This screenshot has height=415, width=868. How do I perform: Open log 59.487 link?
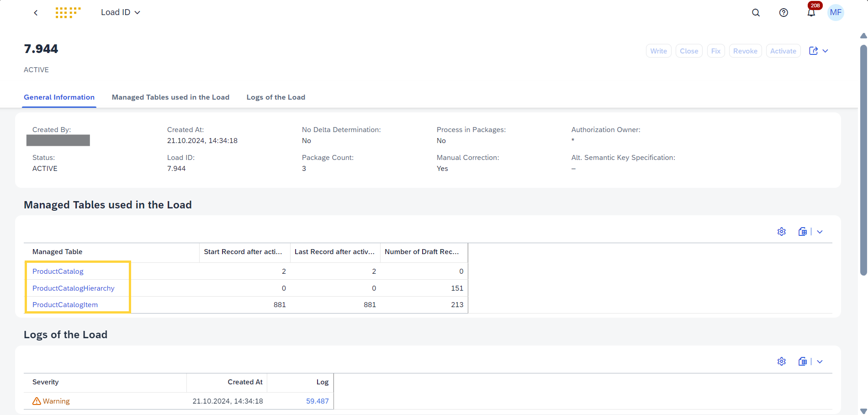(x=318, y=401)
